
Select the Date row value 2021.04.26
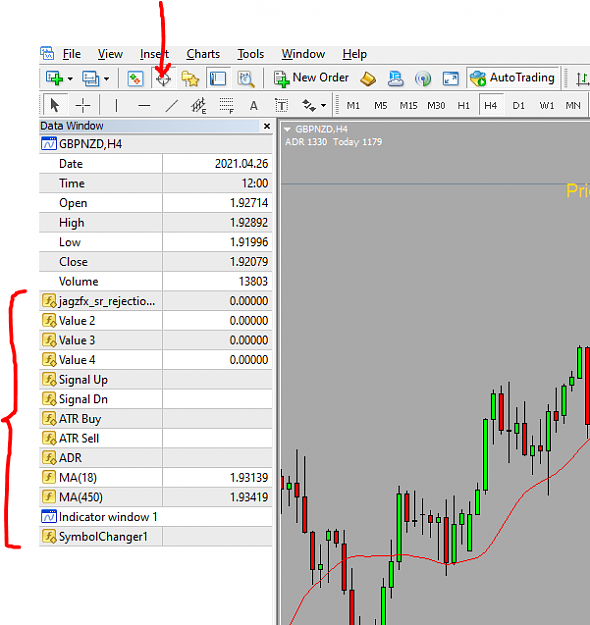point(241,164)
